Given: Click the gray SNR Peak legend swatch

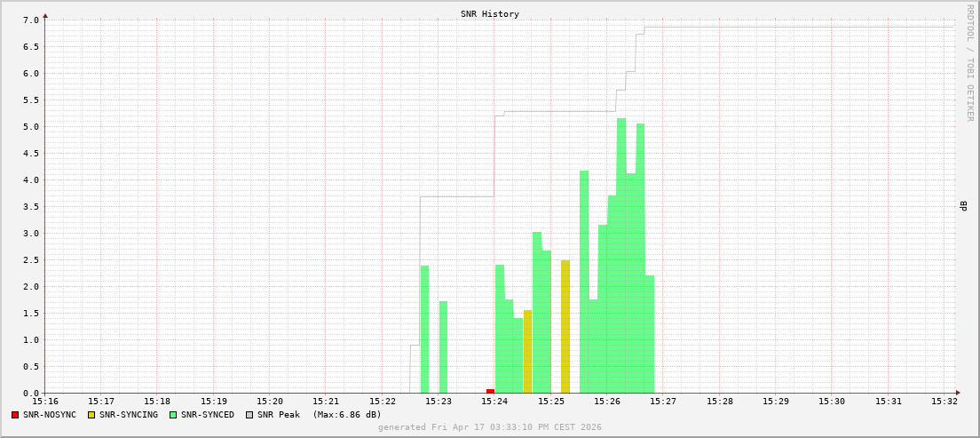Looking at the screenshot, I should [249, 415].
